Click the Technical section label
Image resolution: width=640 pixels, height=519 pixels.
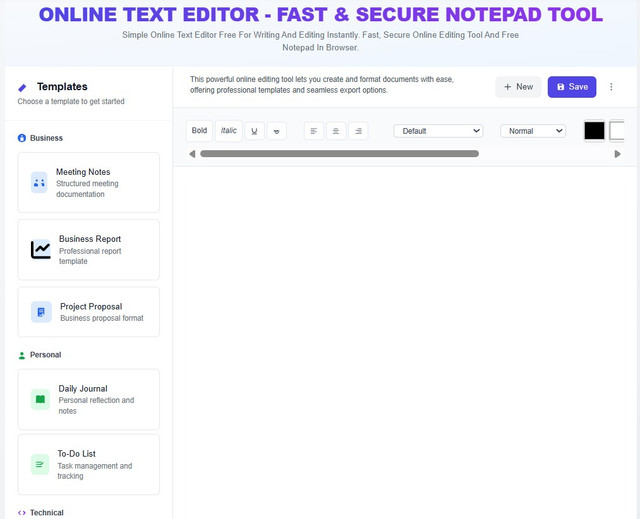coord(47,513)
